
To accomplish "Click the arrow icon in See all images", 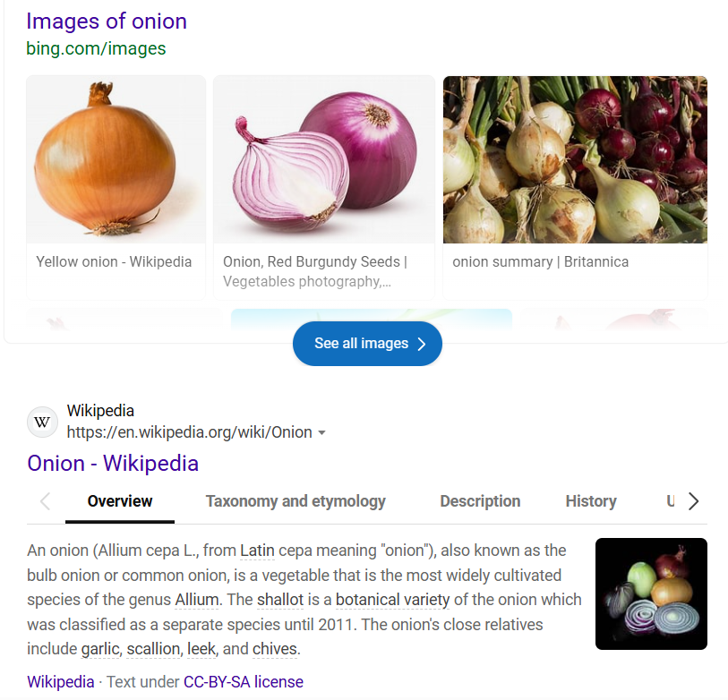I will click(x=422, y=344).
